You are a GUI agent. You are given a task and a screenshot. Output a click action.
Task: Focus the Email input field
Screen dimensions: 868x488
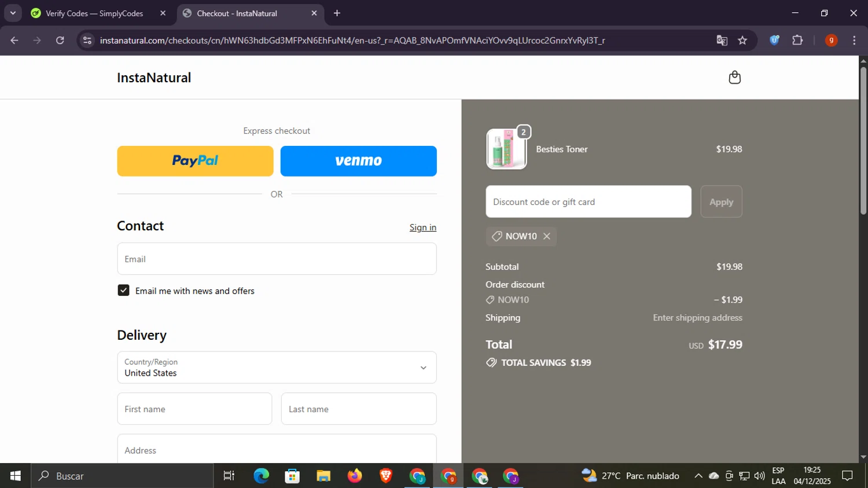click(x=277, y=259)
